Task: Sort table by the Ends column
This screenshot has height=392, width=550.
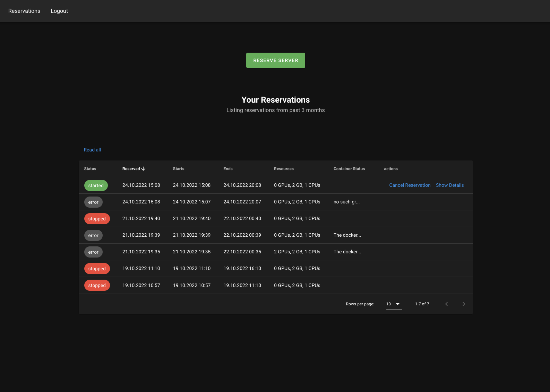Action: (228, 168)
